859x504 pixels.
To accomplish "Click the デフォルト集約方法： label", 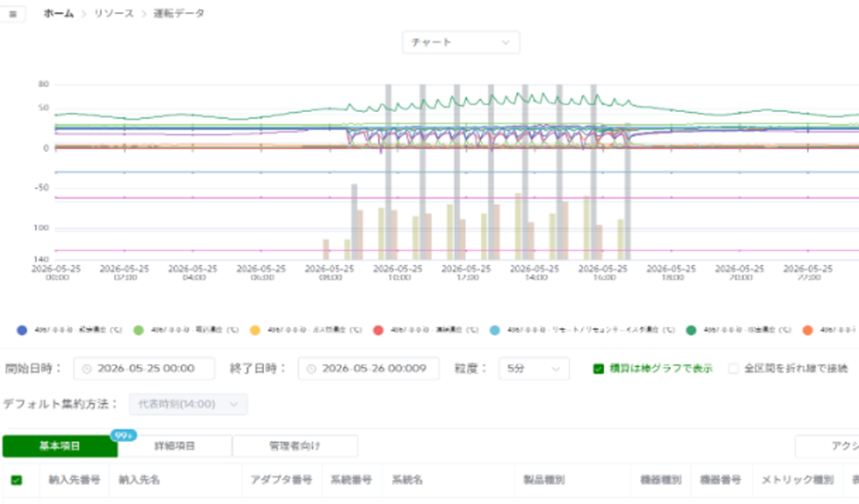I will pyautogui.click(x=61, y=404).
